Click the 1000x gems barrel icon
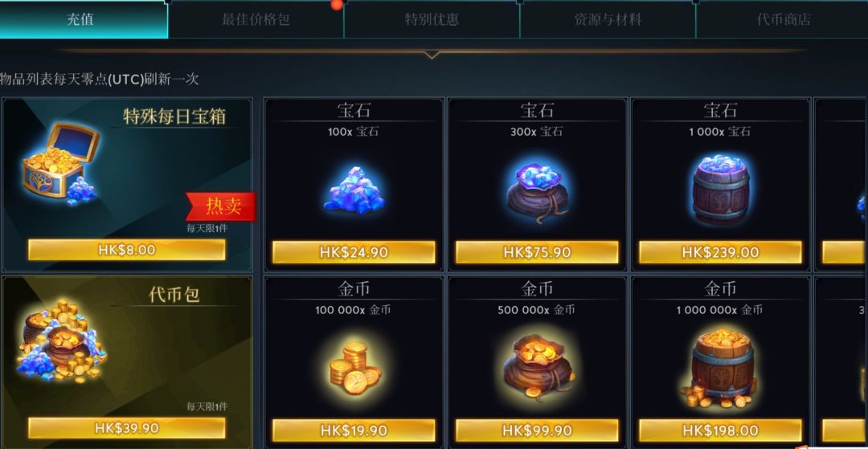The height and width of the screenshot is (449, 868). 720,189
